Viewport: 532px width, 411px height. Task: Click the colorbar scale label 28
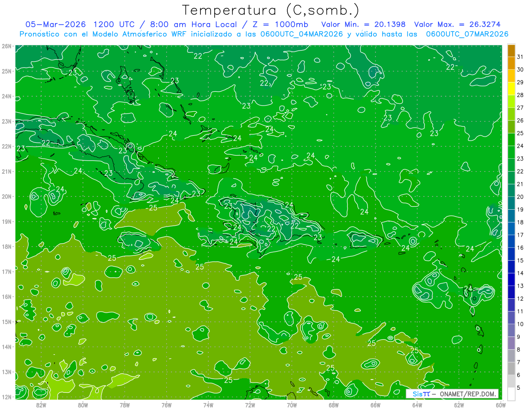(520, 95)
